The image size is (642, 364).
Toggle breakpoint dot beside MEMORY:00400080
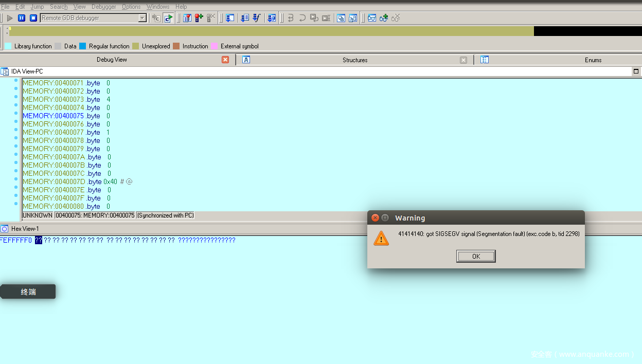coord(16,204)
